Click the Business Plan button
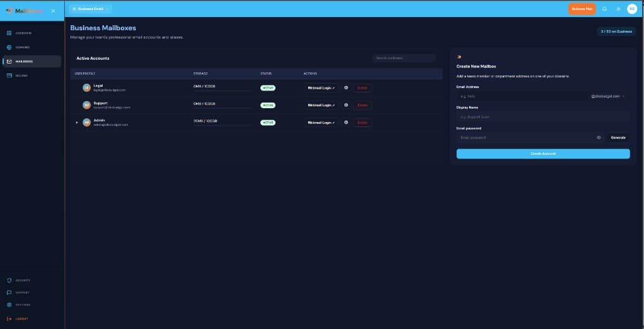This screenshot has width=644, height=329. (582, 9)
